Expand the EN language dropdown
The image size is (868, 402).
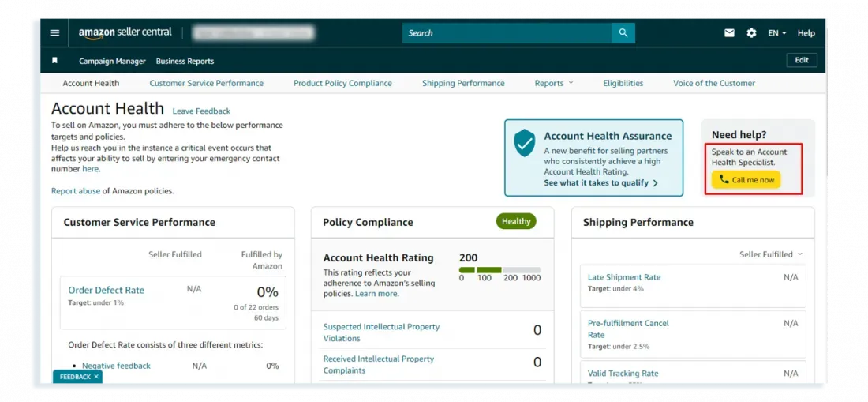[x=777, y=33]
